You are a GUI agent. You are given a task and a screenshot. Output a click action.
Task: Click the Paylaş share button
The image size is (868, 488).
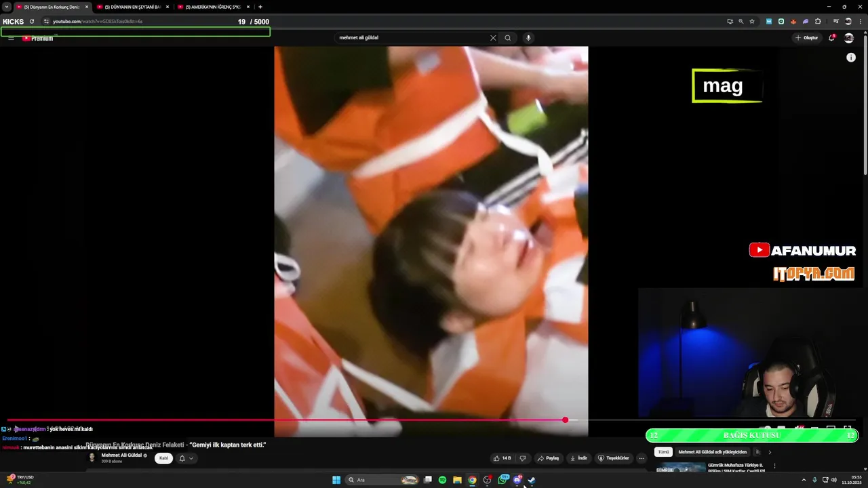pos(549,458)
